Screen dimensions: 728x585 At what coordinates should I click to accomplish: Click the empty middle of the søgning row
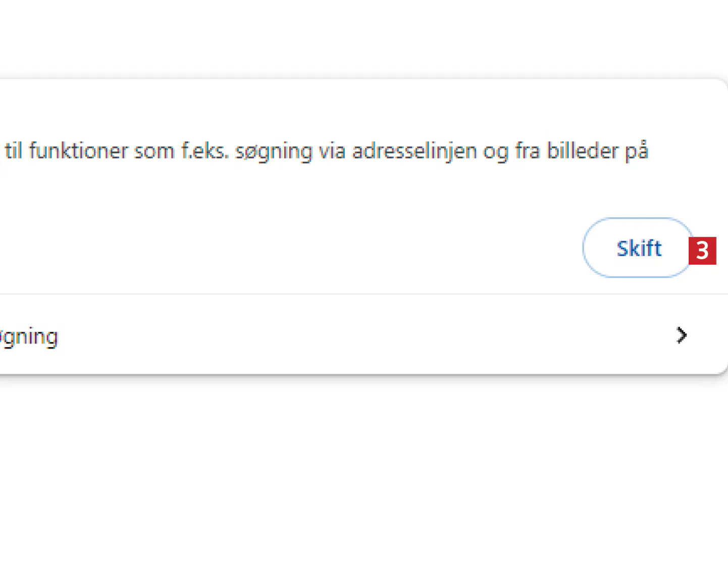pos(353,335)
